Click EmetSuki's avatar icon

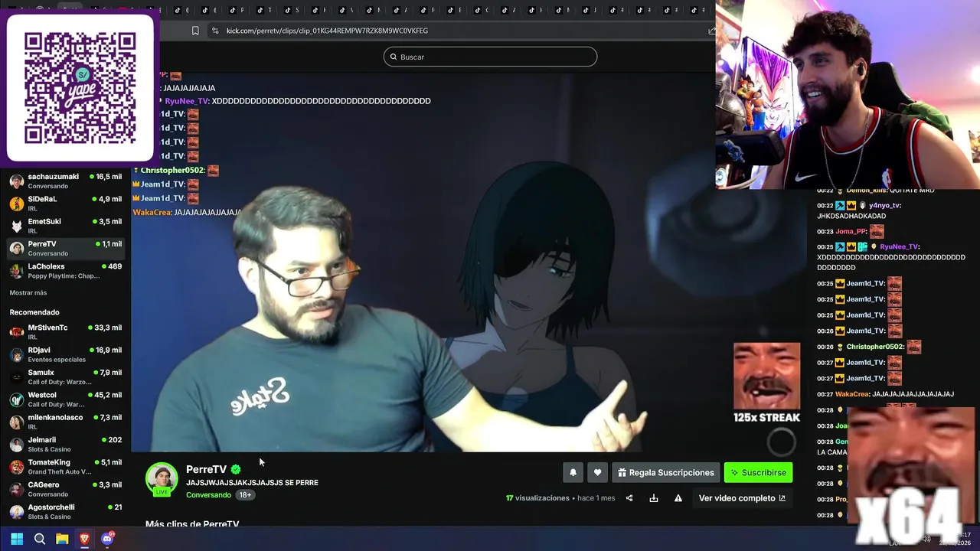pos(16,227)
